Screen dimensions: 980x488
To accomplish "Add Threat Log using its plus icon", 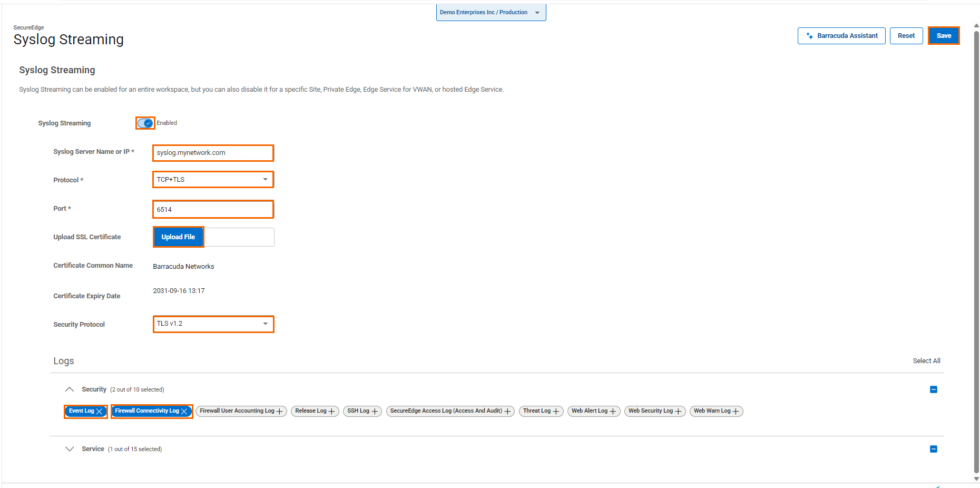I will pos(556,411).
